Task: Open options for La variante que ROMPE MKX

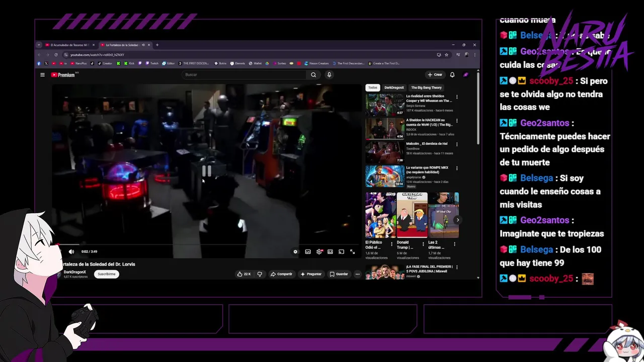Action: coord(457,168)
